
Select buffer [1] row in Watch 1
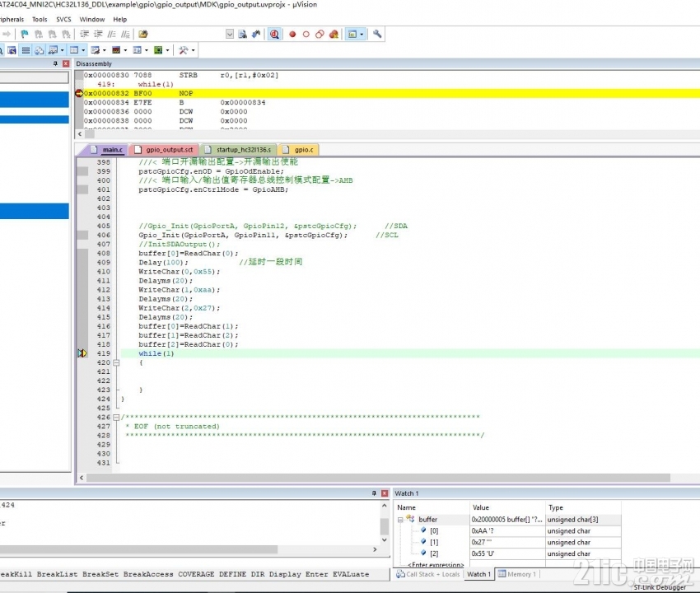(x=507, y=542)
